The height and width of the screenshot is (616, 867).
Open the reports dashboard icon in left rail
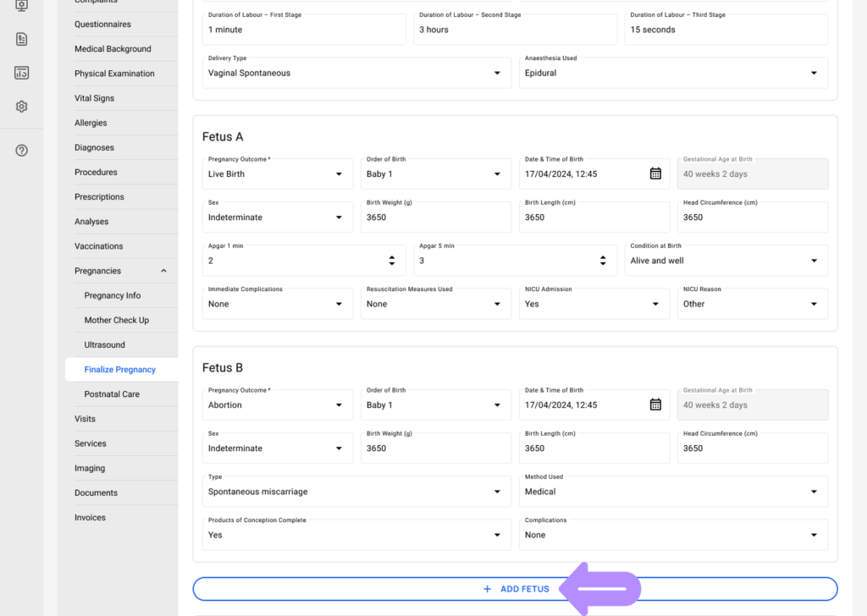[x=22, y=73]
